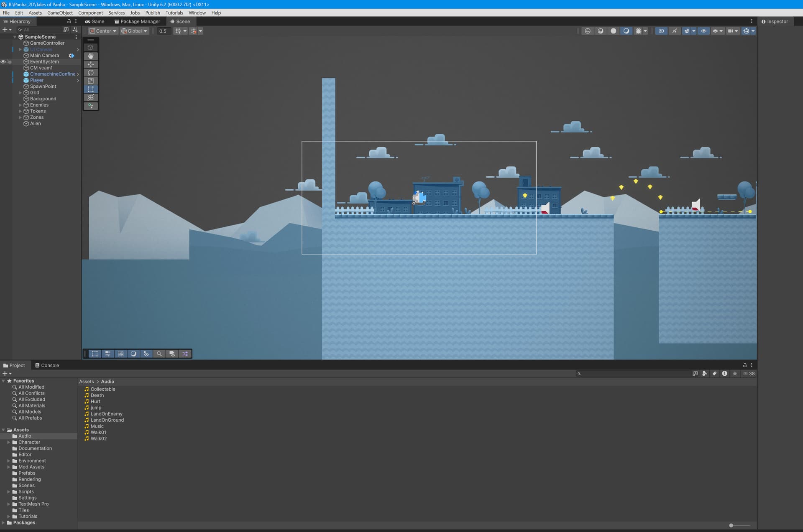Select the Rotate tool

[91, 73]
